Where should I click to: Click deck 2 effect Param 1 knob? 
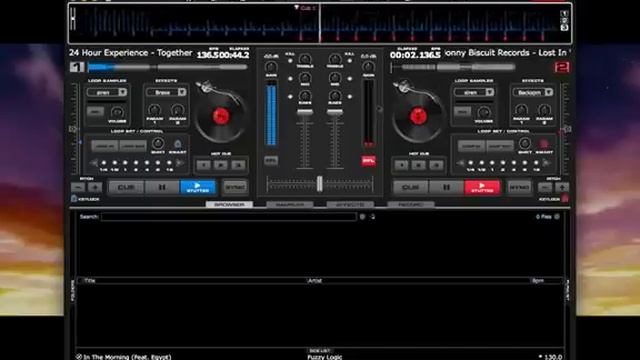(x=521, y=110)
